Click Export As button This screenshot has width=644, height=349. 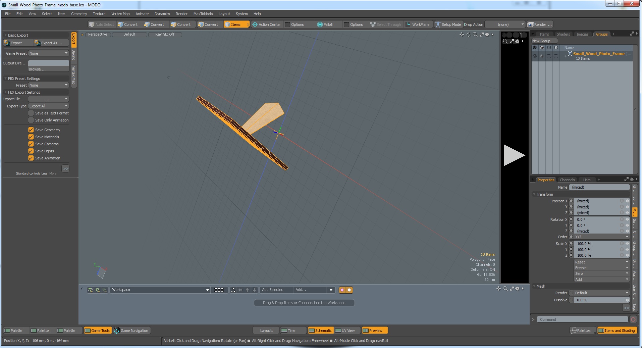click(51, 43)
